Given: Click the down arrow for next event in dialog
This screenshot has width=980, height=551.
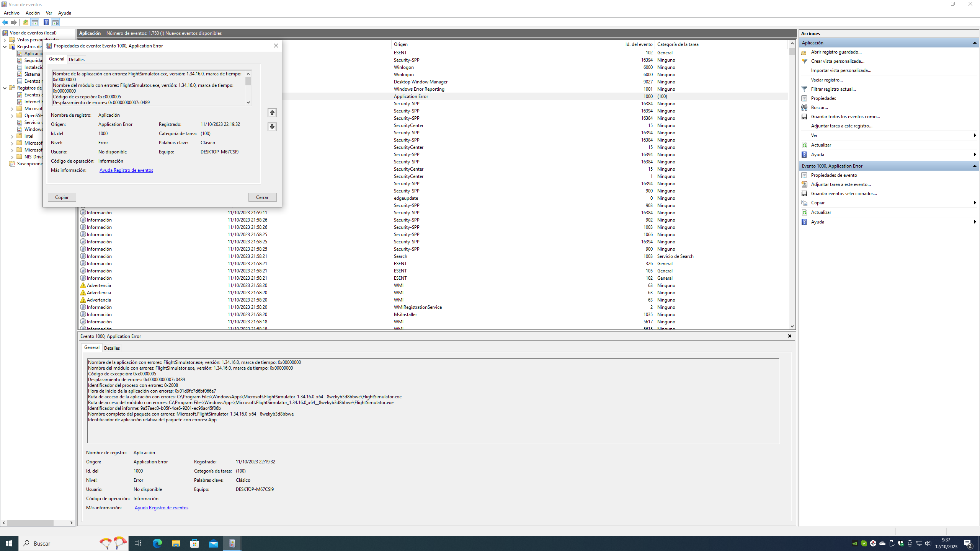Looking at the screenshot, I should point(272,127).
